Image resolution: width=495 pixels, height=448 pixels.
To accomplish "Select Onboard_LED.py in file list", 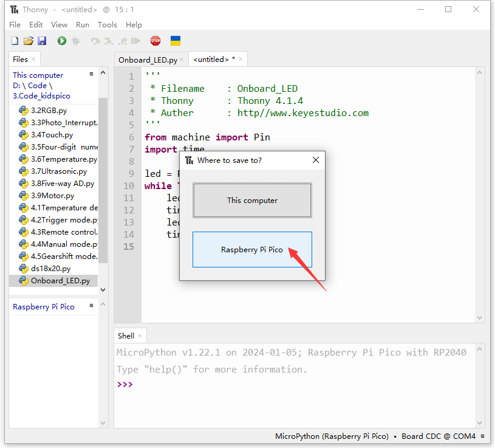I will click(53, 281).
